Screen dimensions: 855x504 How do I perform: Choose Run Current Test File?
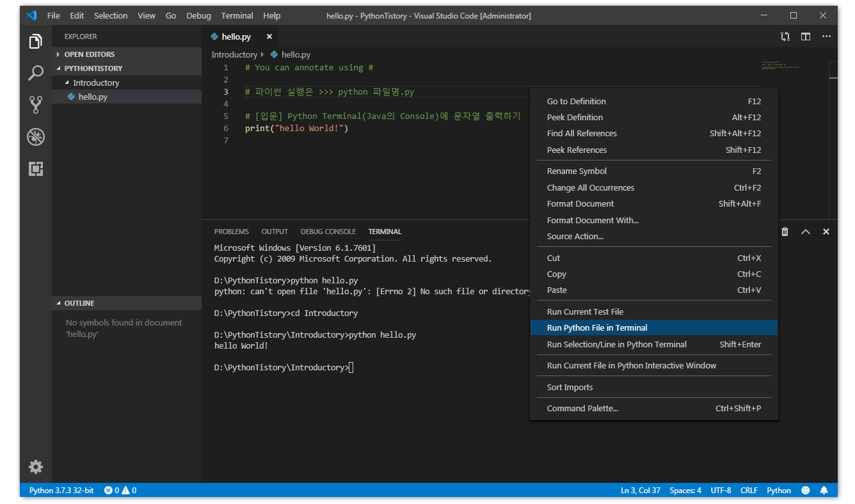(x=654, y=311)
